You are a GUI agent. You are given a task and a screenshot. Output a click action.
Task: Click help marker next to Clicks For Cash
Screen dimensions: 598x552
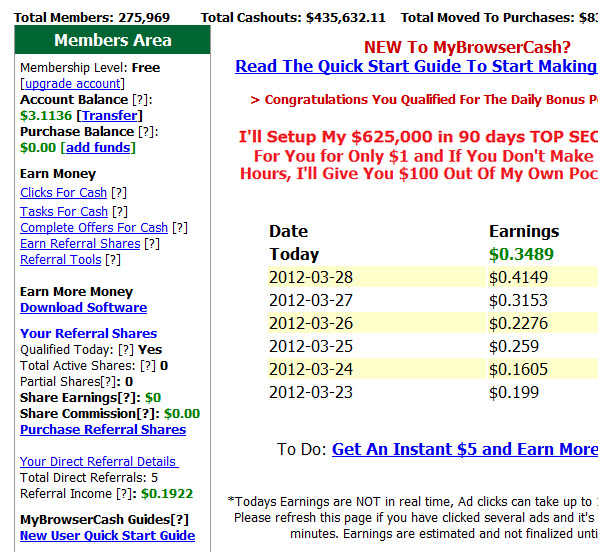click(x=119, y=193)
